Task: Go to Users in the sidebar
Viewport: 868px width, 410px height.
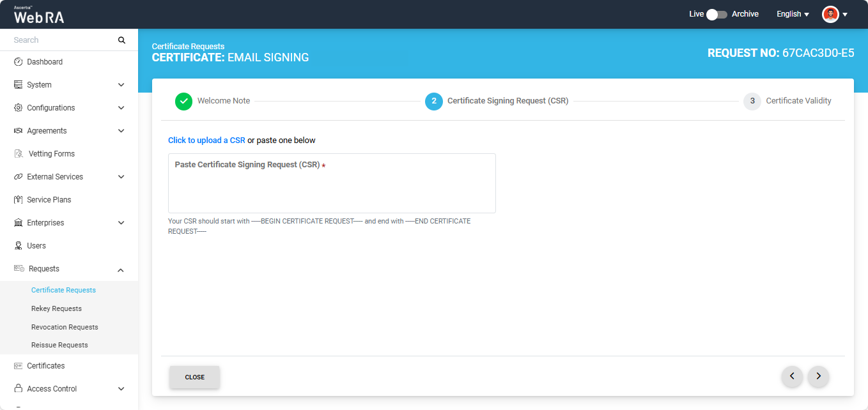Action: [36, 246]
